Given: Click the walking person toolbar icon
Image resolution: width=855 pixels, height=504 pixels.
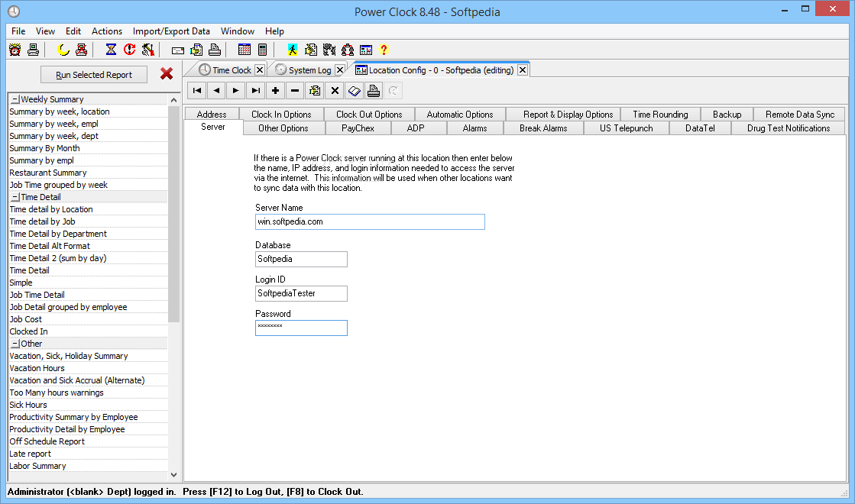Looking at the screenshot, I should click(293, 50).
